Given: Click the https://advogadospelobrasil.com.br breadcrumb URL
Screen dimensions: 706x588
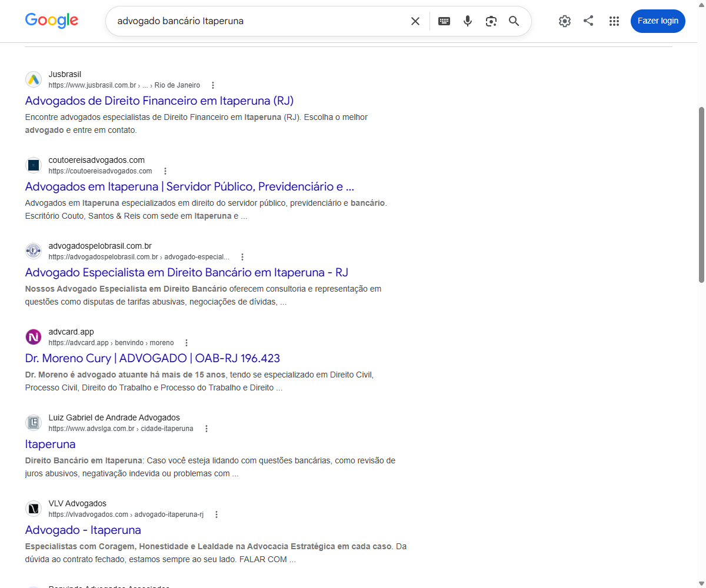Looking at the screenshot, I should click(x=139, y=257).
